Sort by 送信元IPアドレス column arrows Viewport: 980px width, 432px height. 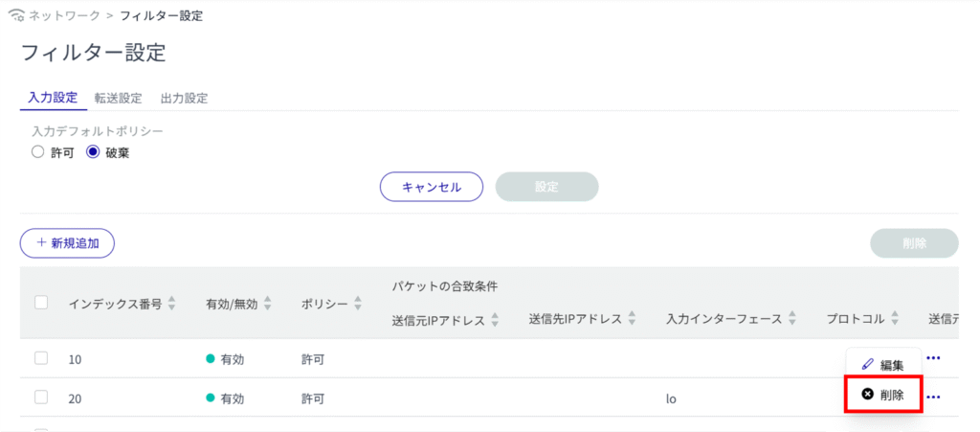tap(496, 319)
